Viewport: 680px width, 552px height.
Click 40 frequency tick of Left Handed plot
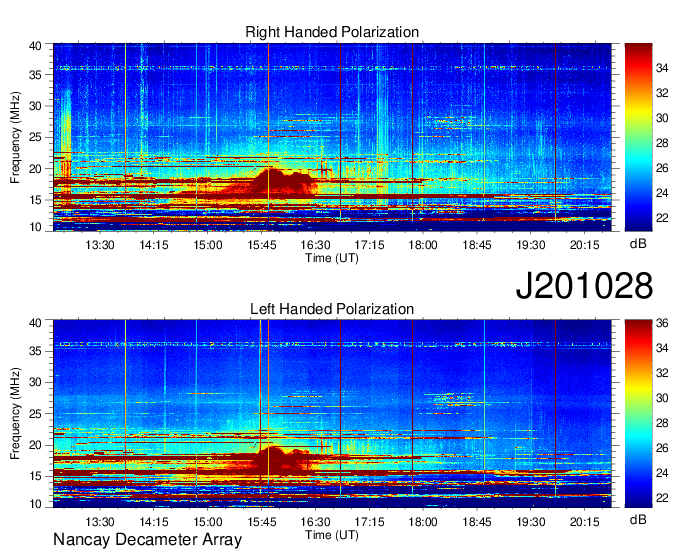coord(35,323)
